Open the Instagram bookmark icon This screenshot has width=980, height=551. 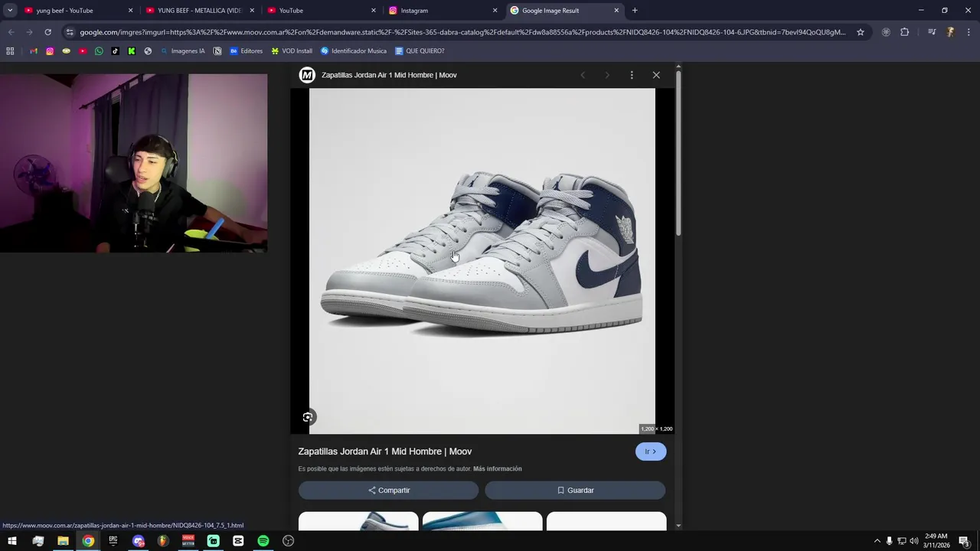pyautogui.click(x=50, y=51)
